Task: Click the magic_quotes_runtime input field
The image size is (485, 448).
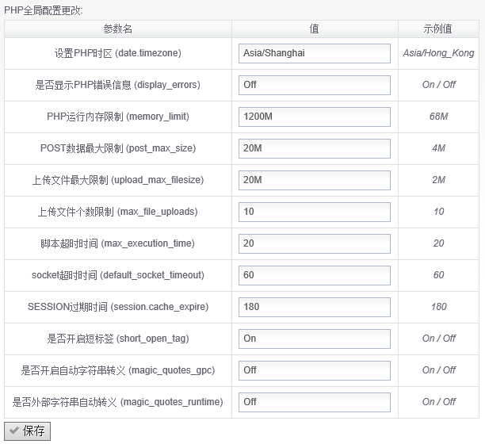Action: pos(314,402)
